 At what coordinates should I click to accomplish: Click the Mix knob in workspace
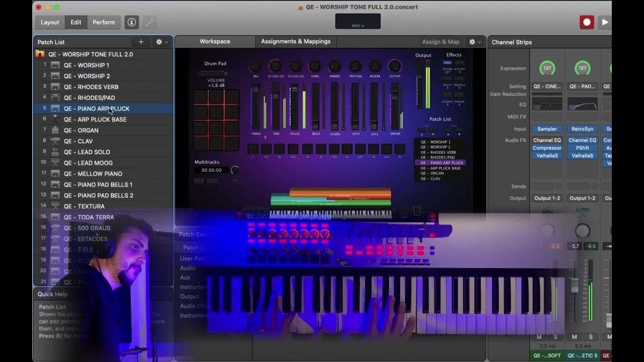pos(256,66)
